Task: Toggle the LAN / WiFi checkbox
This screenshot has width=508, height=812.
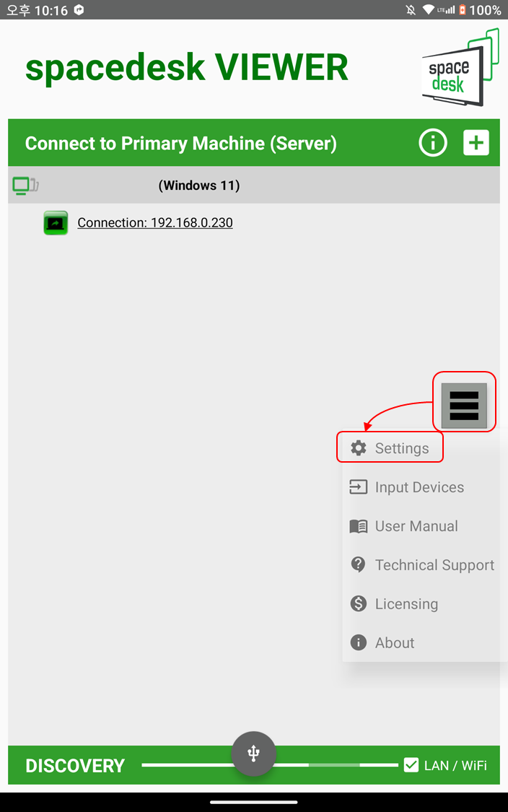Action: [x=411, y=765]
